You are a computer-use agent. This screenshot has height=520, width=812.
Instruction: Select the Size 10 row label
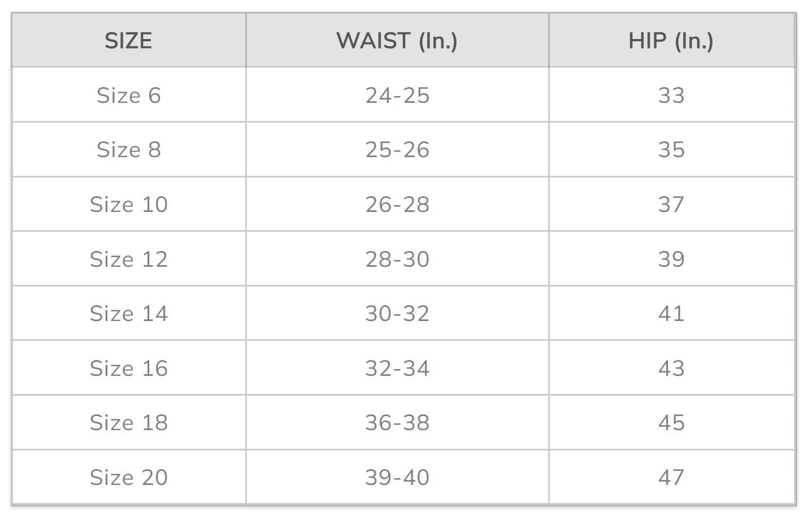[129, 204]
